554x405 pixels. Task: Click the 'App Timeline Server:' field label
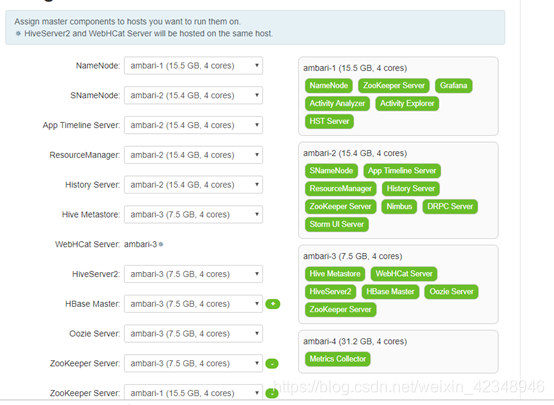[x=81, y=125]
